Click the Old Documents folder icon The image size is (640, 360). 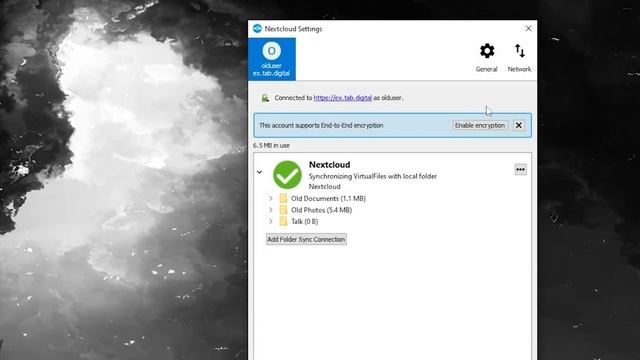pyautogui.click(x=283, y=198)
